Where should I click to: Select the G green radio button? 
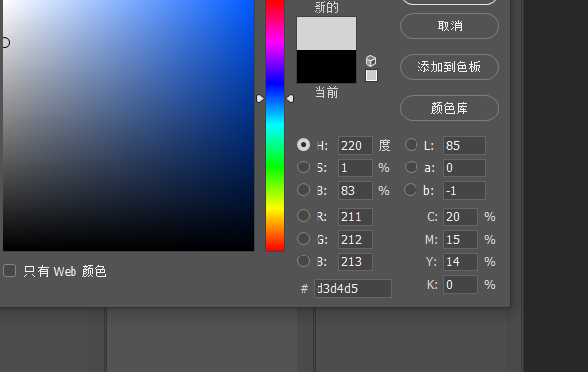pyautogui.click(x=304, y=239)
